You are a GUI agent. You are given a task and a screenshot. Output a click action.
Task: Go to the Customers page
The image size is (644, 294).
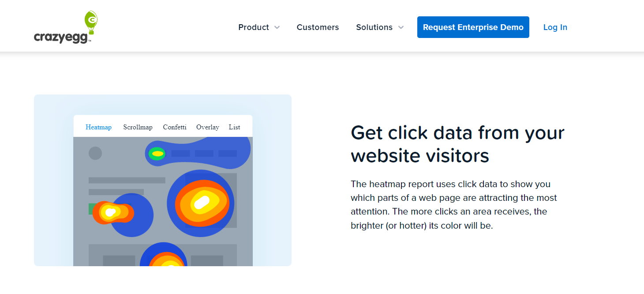click(x=318, y=27)
